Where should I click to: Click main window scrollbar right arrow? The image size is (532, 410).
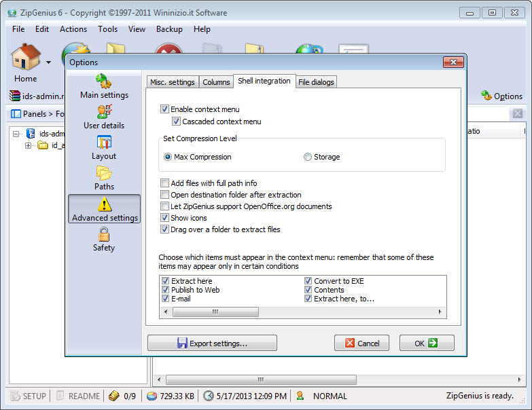coord(520,379)
